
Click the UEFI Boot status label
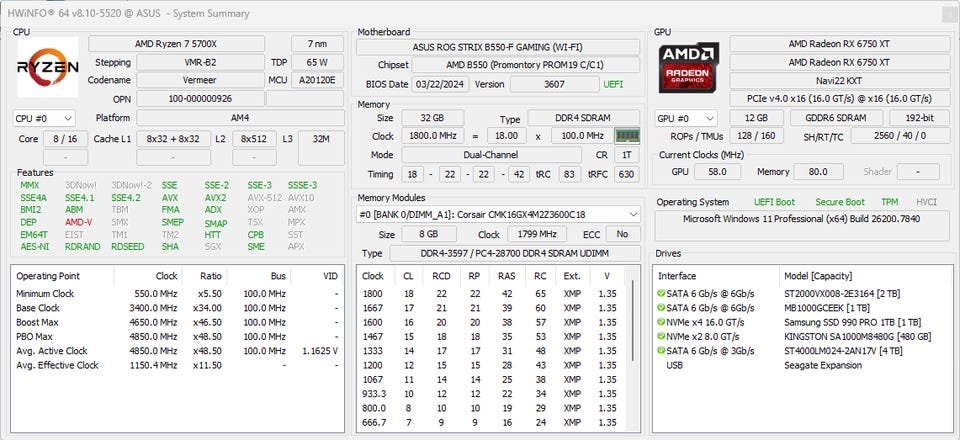point(774,202)
